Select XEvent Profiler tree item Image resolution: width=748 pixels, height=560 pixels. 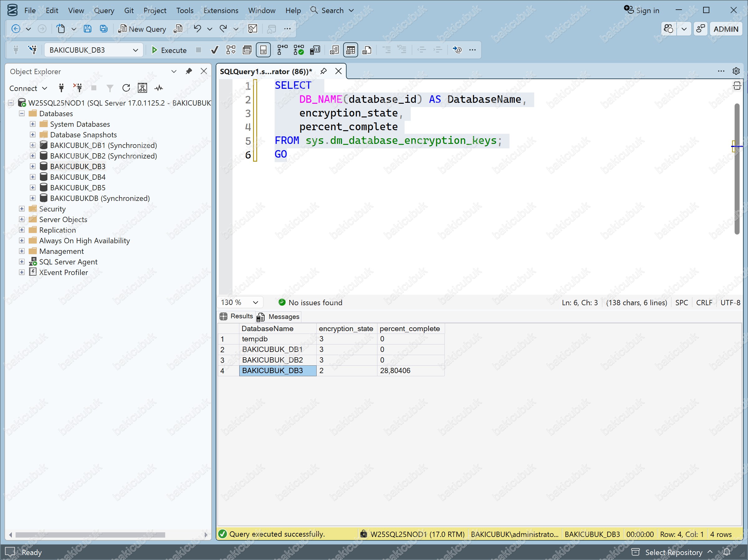(63, 273)
